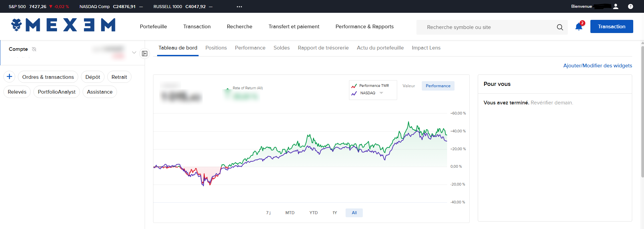Click the page vertical scrollbar

(x=642, y=111)
